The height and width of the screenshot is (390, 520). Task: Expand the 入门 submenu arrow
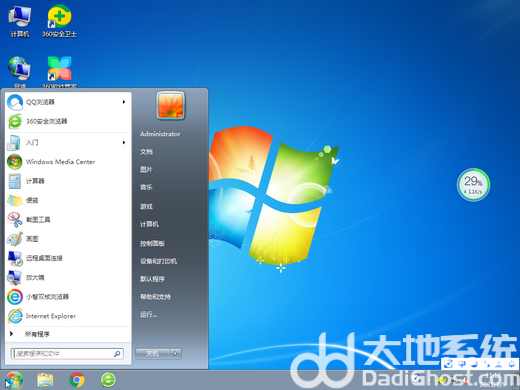coord(124,143)
